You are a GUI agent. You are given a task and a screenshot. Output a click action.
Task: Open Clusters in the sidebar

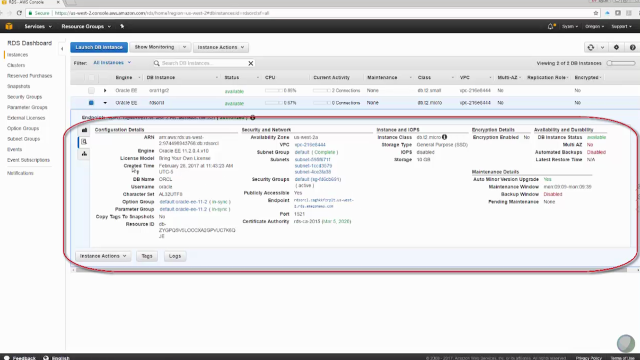point(16,65)
